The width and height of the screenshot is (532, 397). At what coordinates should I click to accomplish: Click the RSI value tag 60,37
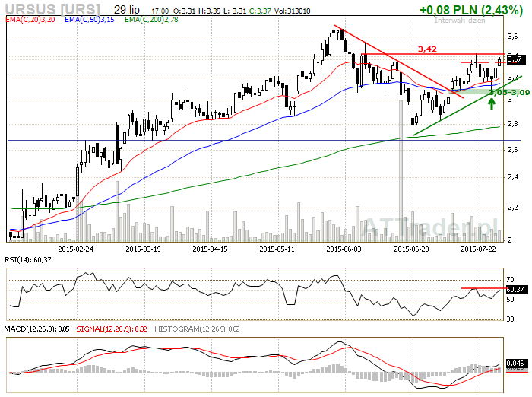click(x=516, y=290)
